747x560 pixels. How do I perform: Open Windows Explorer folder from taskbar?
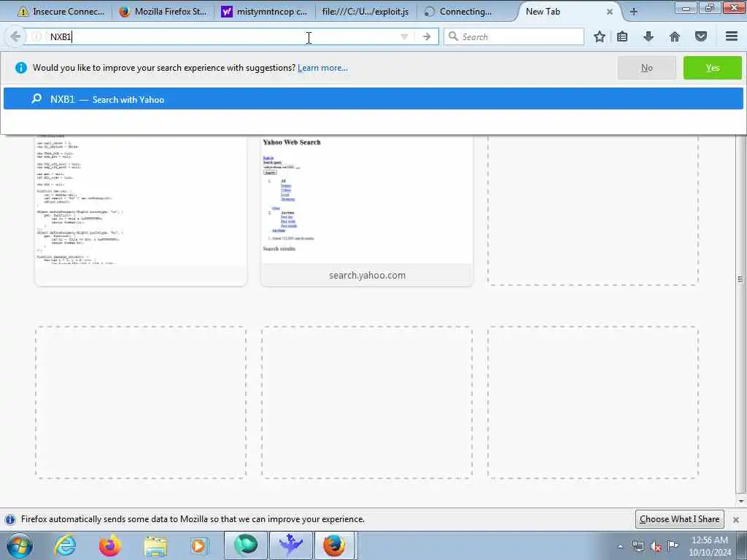tap(155, 545)
